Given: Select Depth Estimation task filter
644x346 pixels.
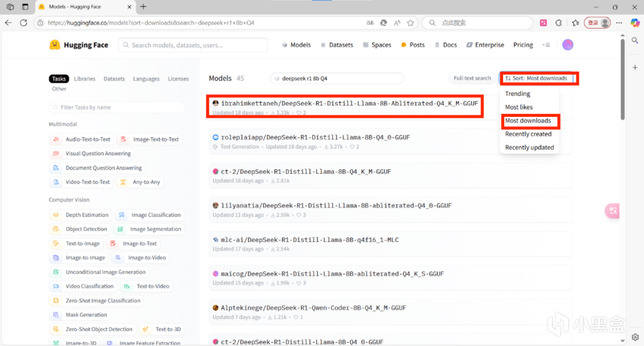Looking at the screenshot, I should tap(80, 215).
